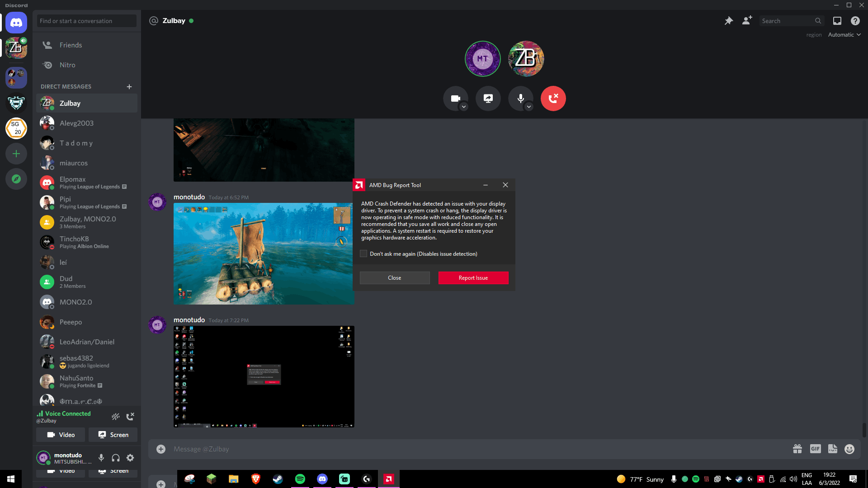This screenshot has width=868, height=488.
Task: Click the microphone icon in call bar
Action: [x=520, y=98]
